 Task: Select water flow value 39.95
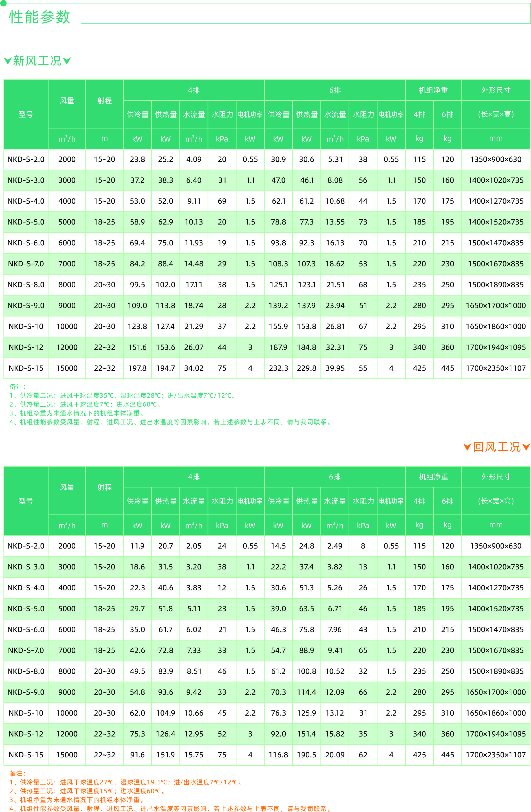pos(335,368)
